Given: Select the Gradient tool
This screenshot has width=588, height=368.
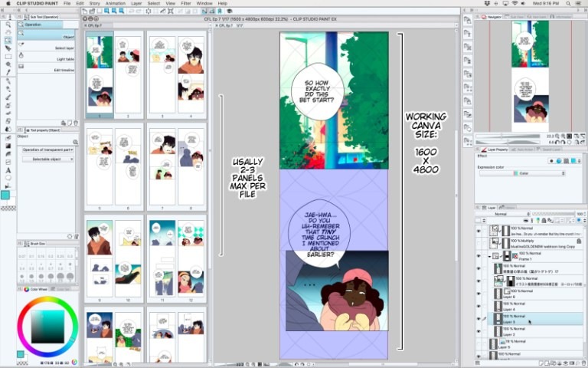Looking at the screenshot, I should [x=8, y=146].
